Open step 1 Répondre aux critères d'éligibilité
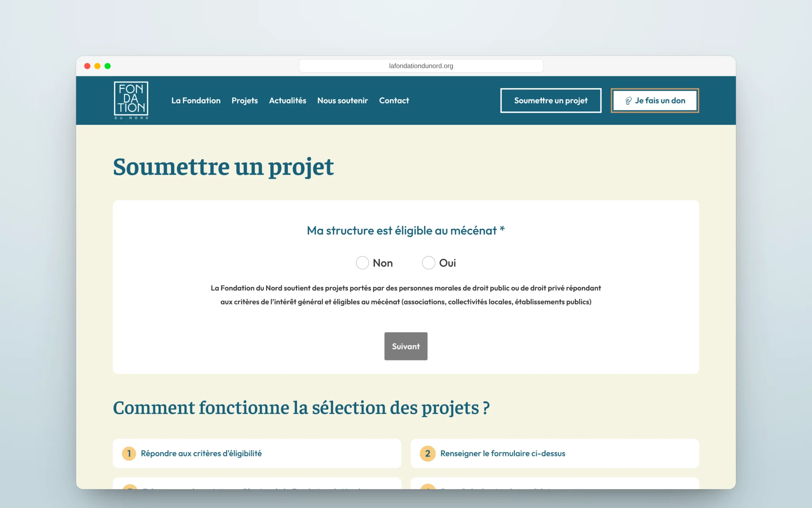 coord(257,453)
